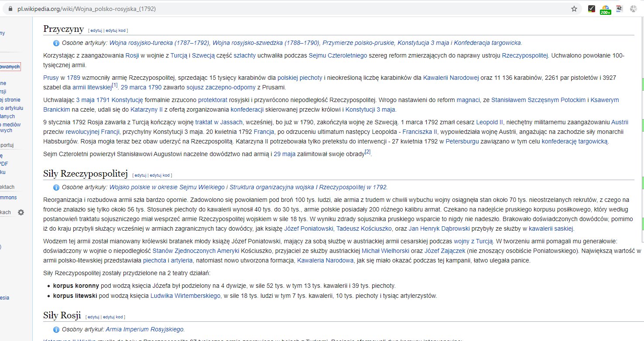644x341 pixels.
Task: Click the black checkmark extension icon
Action: (x=591, y=9)
